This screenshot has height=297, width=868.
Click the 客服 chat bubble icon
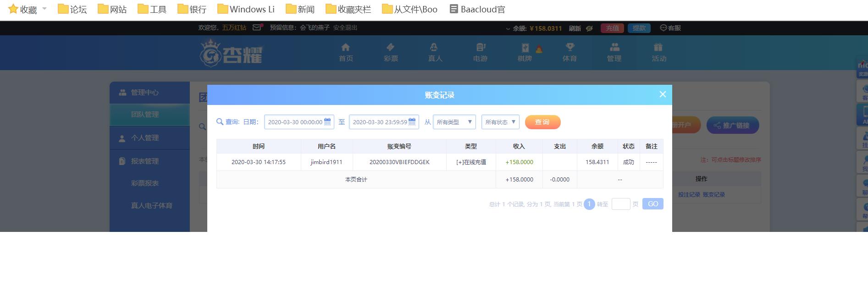point(663,28)
